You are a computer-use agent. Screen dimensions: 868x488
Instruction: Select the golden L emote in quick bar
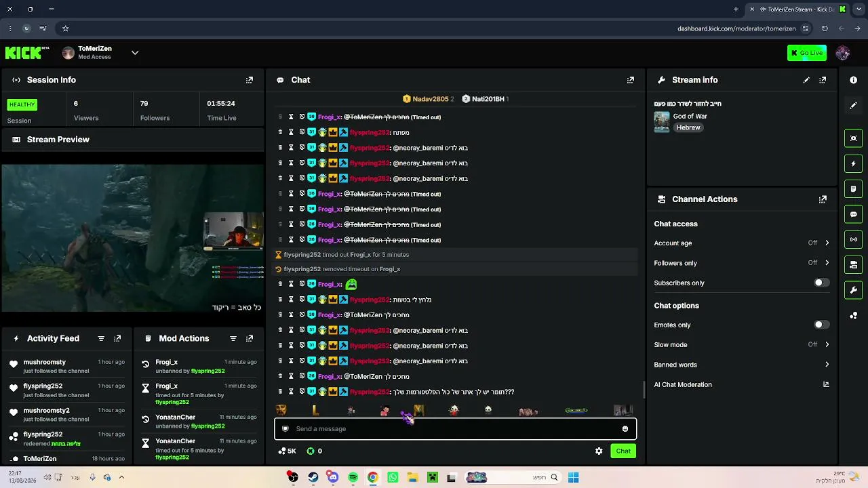click(315, 410)
